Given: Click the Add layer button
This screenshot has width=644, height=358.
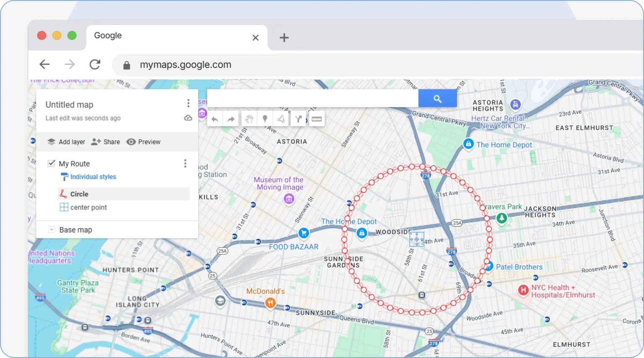Looking at the screenshot, I should [66, 142].
